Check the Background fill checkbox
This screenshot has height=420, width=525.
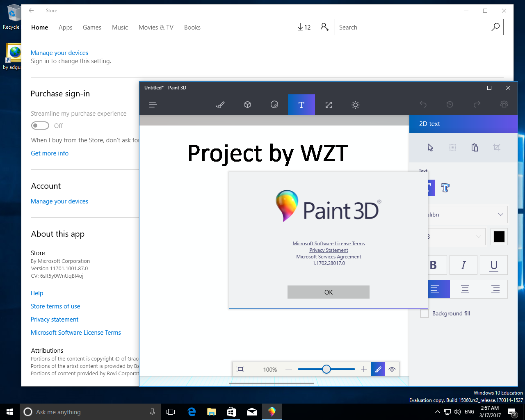coord(425,313)
